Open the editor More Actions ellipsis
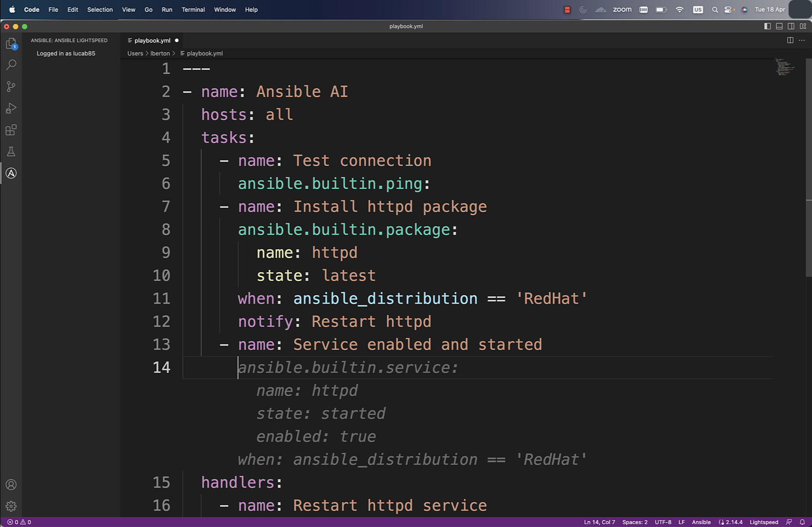The width and height of the screenshot is (812, 527). 802,40
